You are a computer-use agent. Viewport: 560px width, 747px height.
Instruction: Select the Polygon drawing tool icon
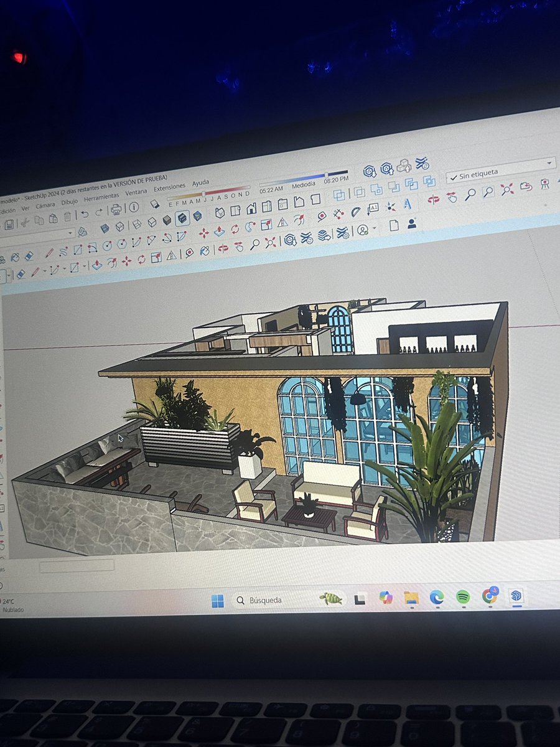point(122,243)
